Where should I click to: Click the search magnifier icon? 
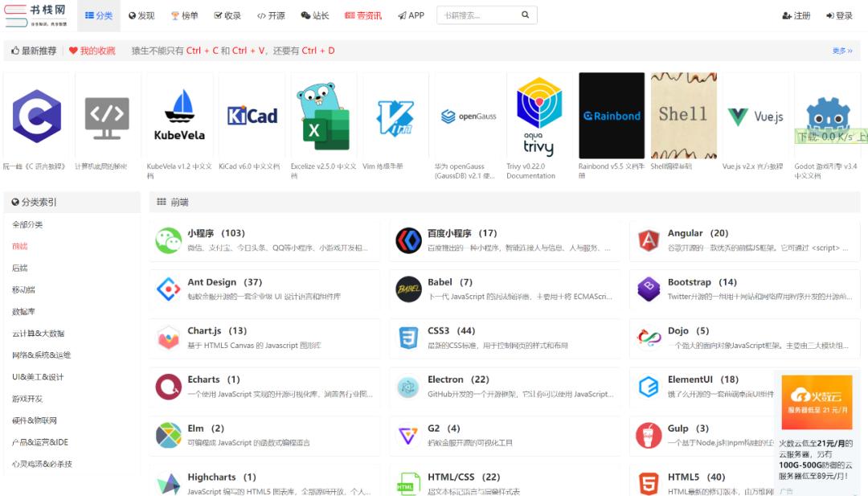click(x=525, y=14)
